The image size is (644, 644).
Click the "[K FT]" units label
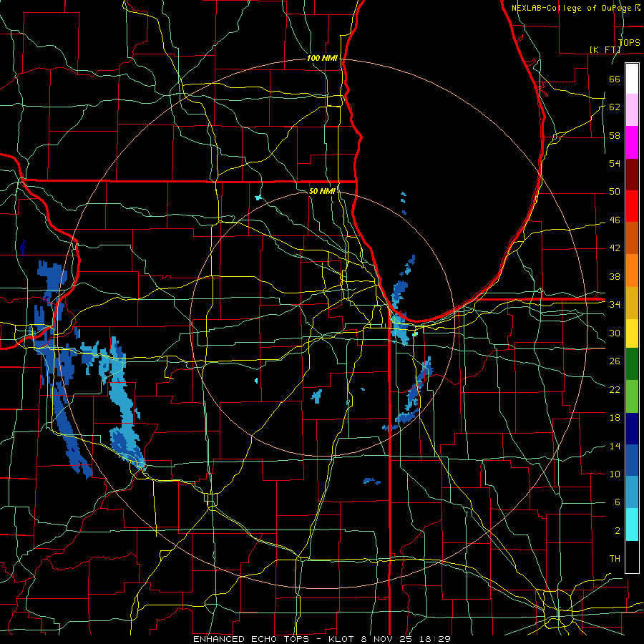point(605,49)
